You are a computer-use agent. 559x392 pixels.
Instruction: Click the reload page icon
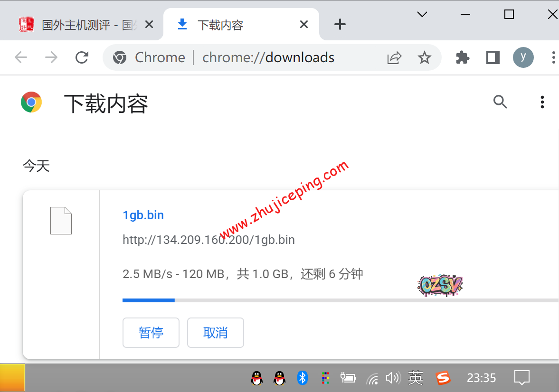[82, 57]
